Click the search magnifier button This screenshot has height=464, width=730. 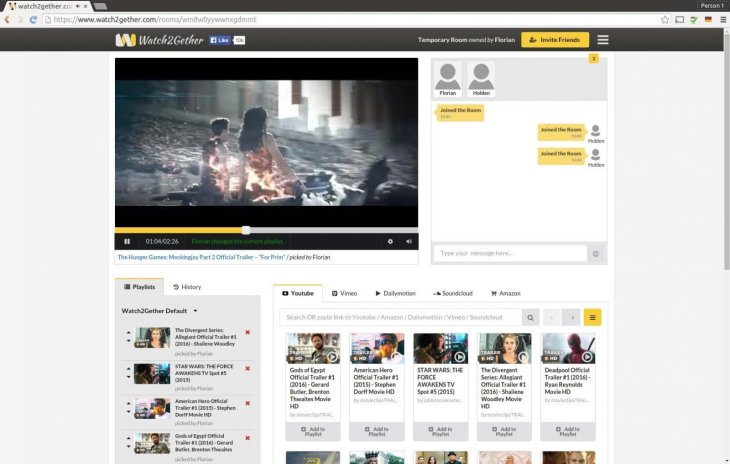(530, 317)
